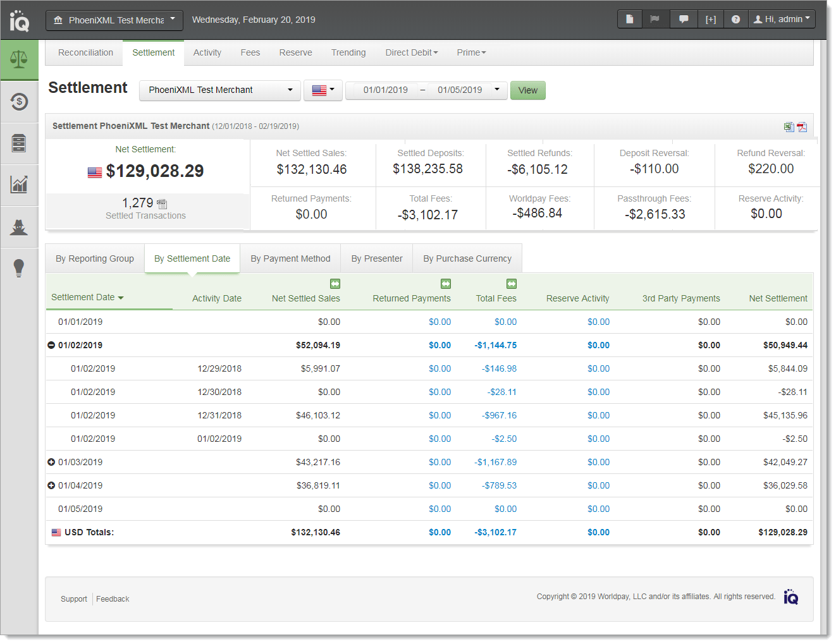Open the US flag currency dropdown
836x644 pixels.
[x=323, y=90]
